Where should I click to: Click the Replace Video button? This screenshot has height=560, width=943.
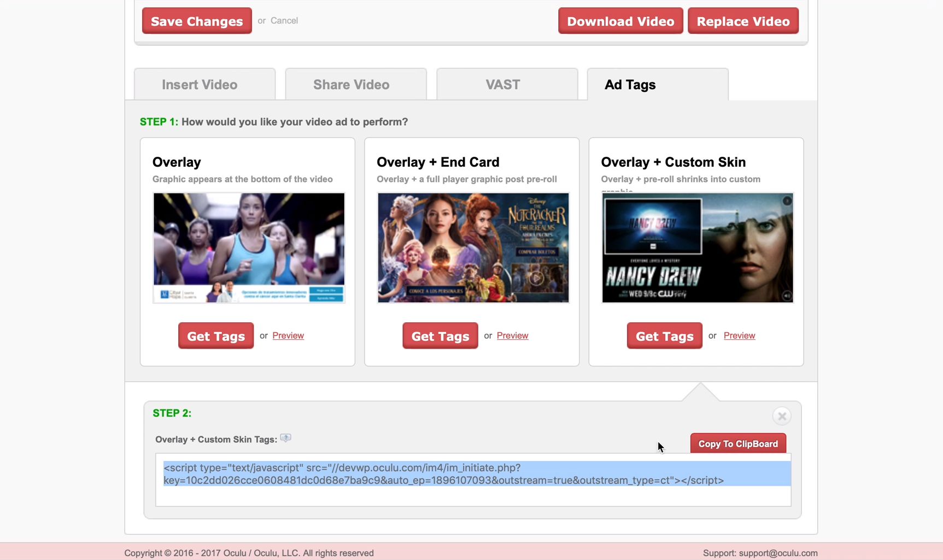click(743, 21)
